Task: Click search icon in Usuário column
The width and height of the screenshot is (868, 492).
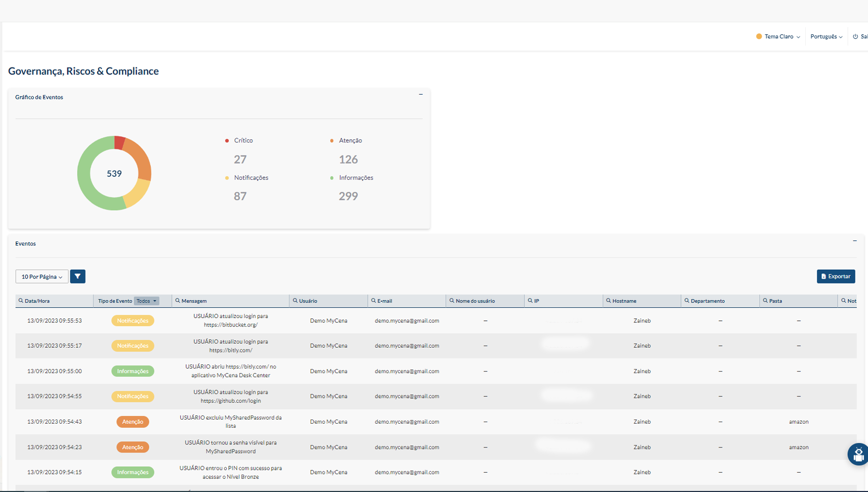Action: click(x=295, y=301)
